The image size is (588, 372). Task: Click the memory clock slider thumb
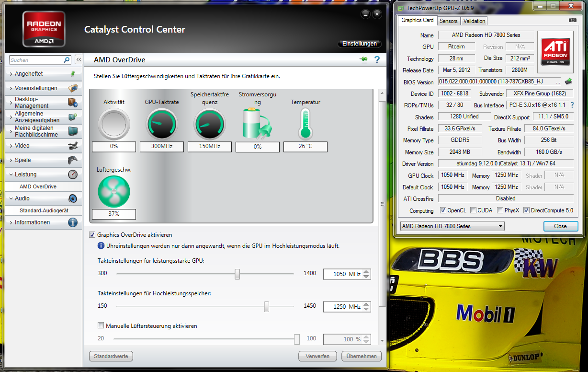click(267, 307)
